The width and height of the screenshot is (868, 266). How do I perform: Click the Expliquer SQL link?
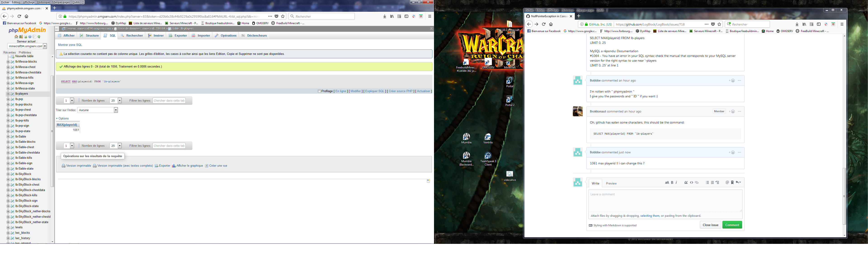coord(374,91)
